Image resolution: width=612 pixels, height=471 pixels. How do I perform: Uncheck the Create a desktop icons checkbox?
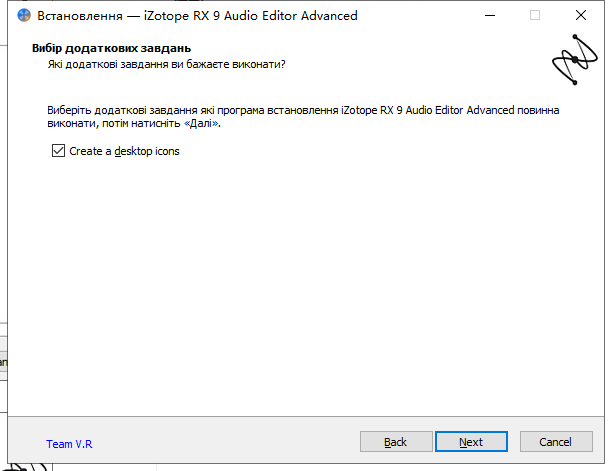(57, 151)
